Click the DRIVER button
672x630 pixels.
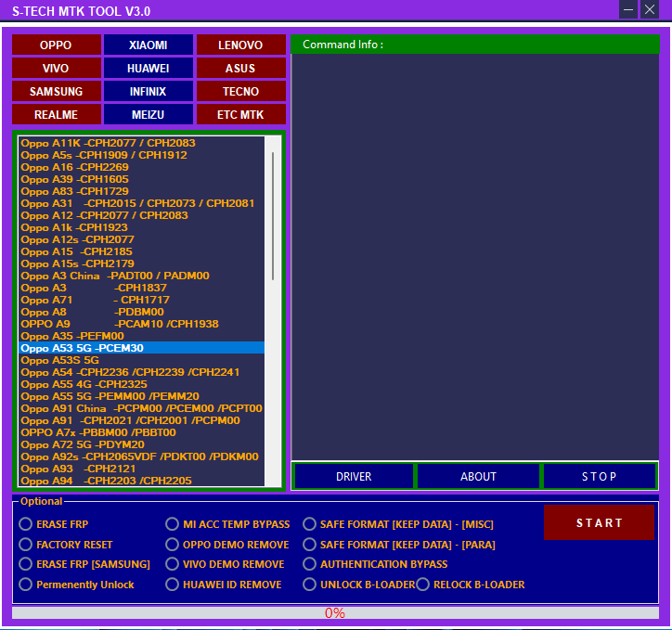pos(354,476)
